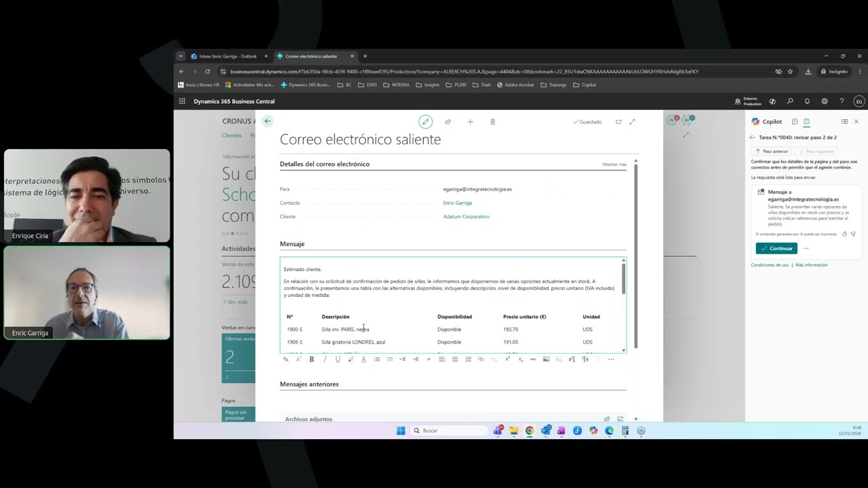Open the Copilot bookmark folder
The image size is (868, 488).
coord(585,85)
